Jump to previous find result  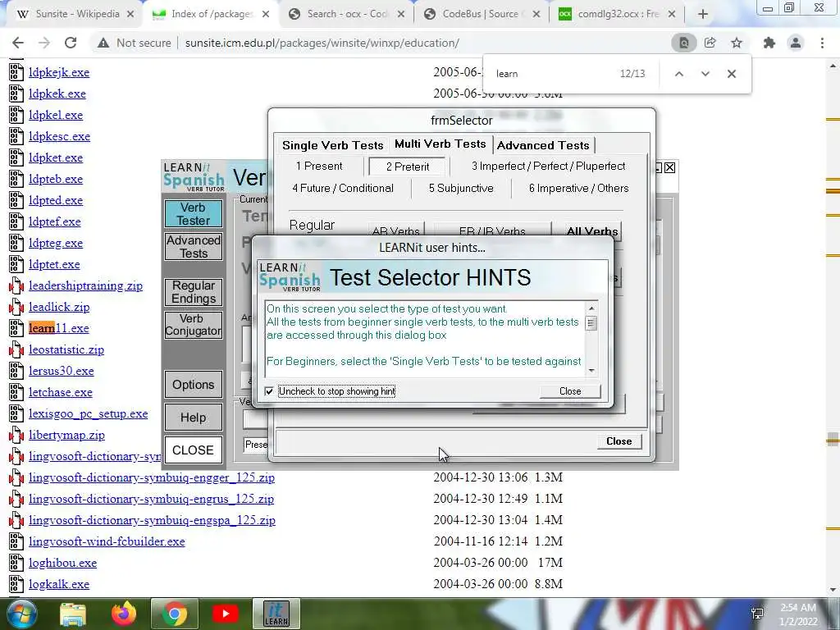(678, 74)
